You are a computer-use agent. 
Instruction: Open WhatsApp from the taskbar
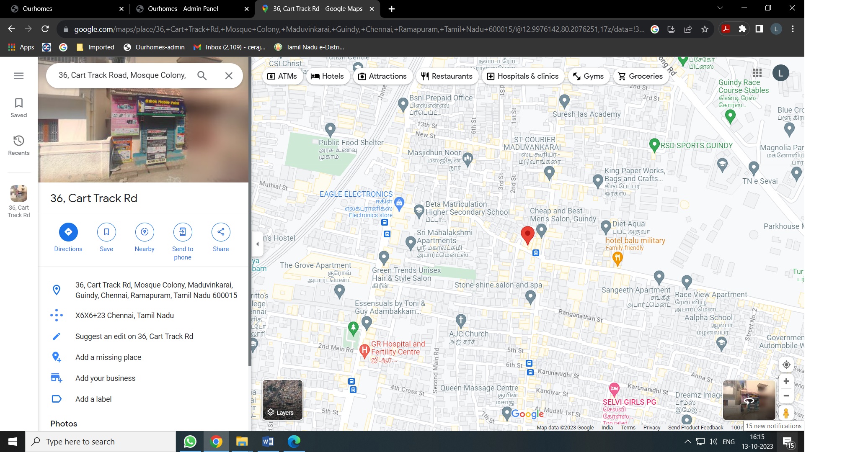(190, 442)
